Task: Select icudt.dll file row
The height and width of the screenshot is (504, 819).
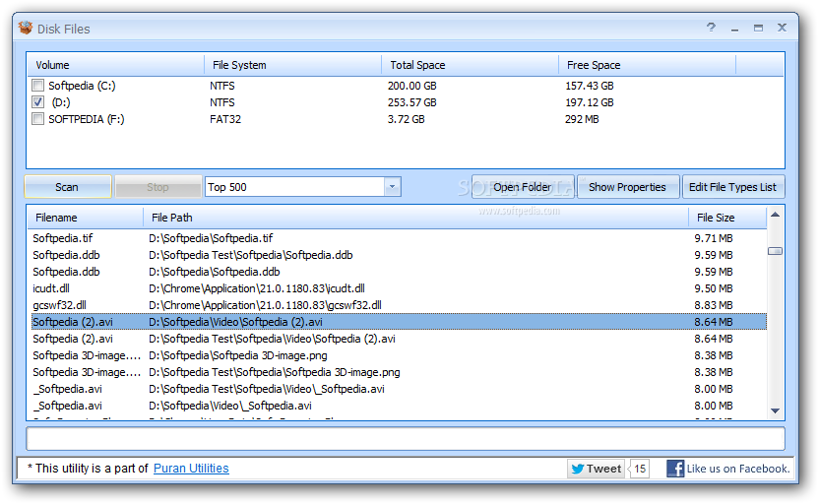Action: click(x=397, y=288)
